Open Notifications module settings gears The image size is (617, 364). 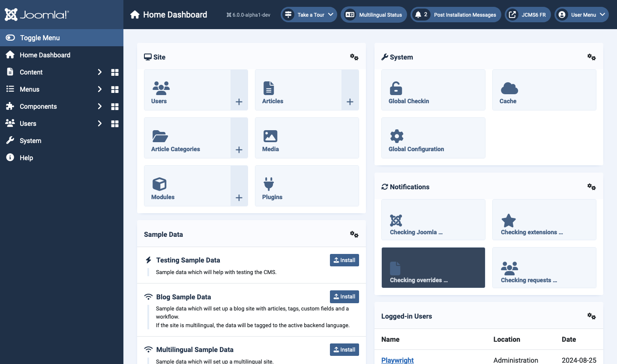click(591, 187)
